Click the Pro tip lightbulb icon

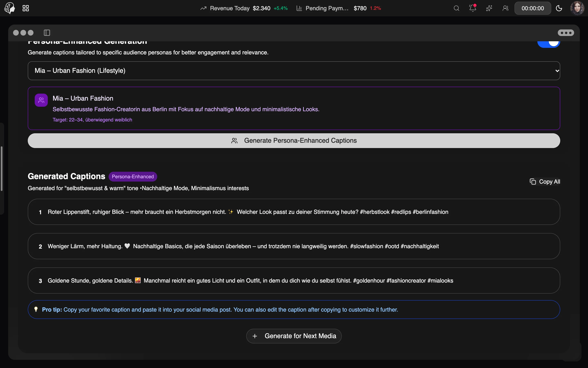[36, 309]
